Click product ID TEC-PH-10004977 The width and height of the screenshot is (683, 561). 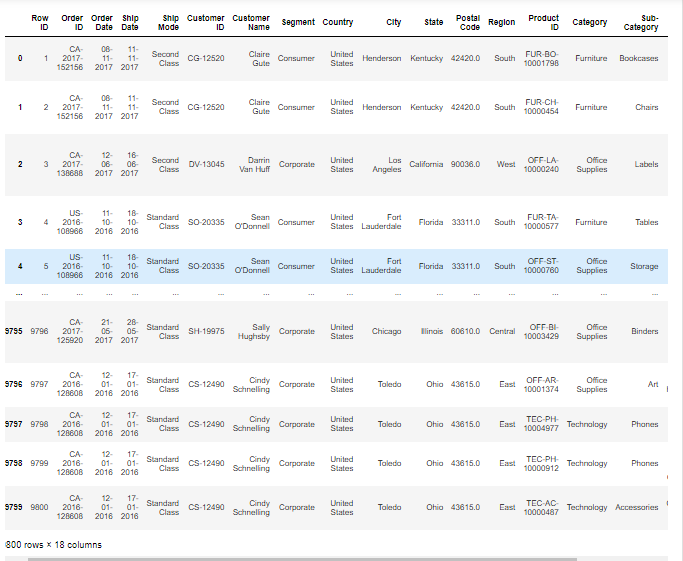pos(541,424)
